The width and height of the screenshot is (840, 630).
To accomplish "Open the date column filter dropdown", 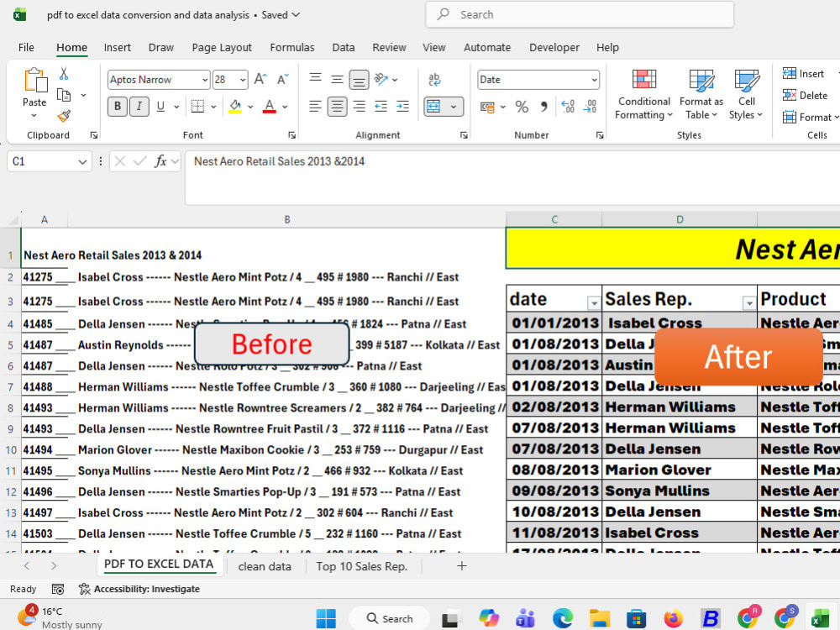I will coord(594,303).
